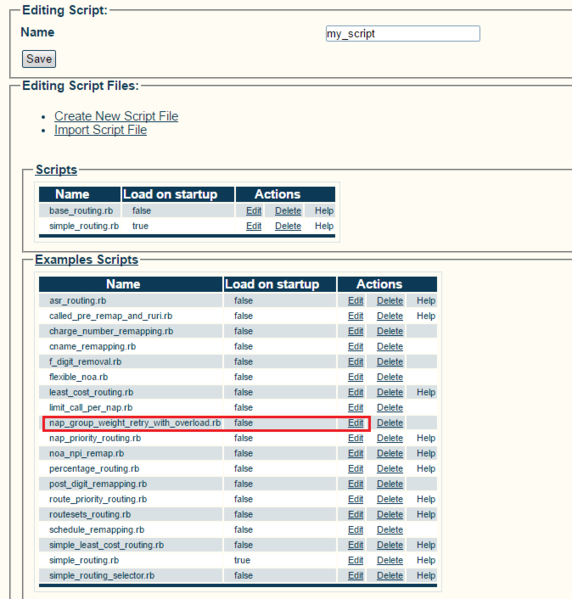Viewport: 572px width, 599px height.
Task: Click the Save button
Action: click(x=39, y=59)
